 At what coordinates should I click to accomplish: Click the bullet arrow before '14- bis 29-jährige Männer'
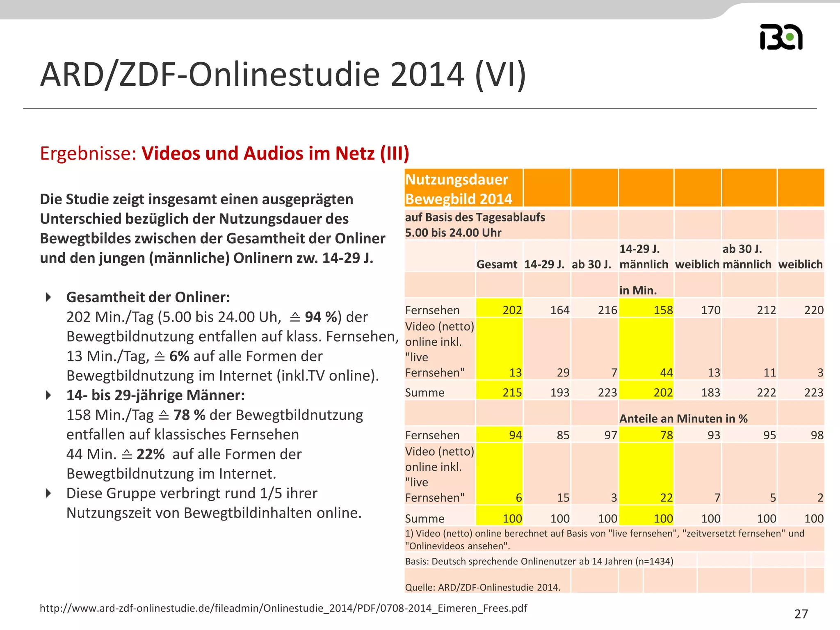(x=48, y=395)
